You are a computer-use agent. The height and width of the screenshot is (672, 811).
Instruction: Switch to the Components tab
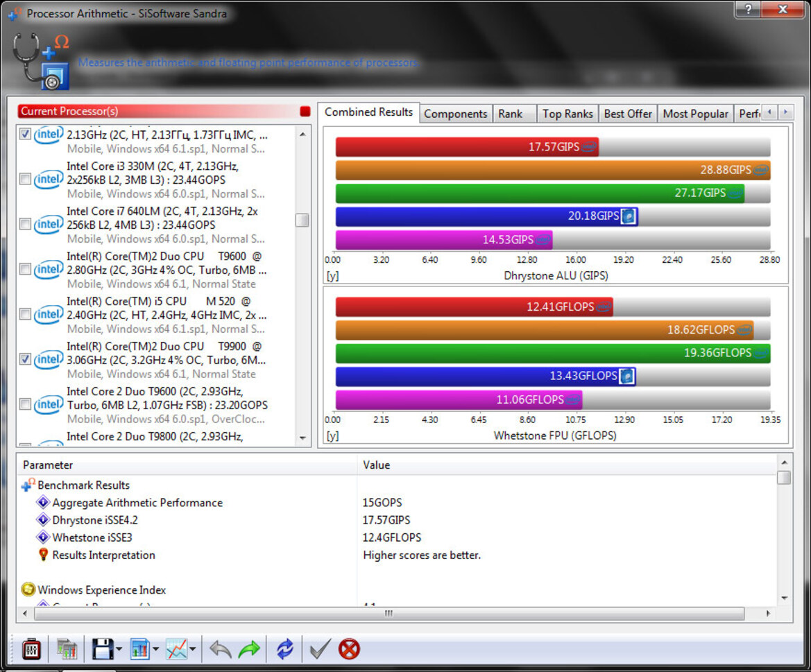tap(455, 114)
